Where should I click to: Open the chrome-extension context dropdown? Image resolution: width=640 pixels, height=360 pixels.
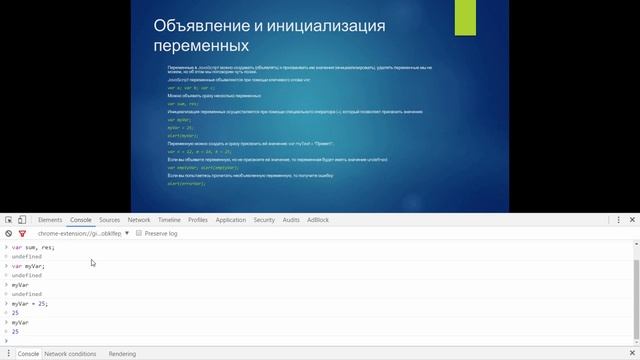pos(83,233)
